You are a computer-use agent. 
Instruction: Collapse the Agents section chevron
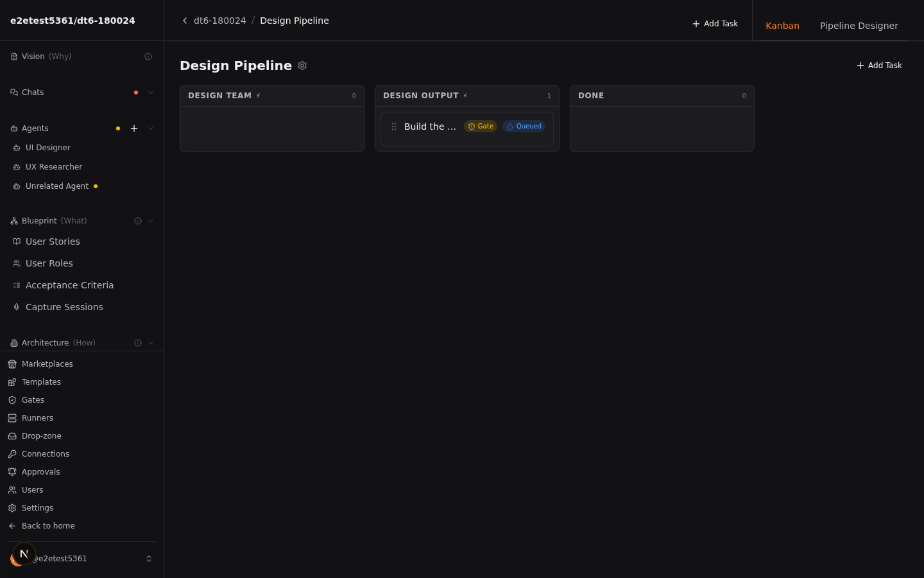151,128
